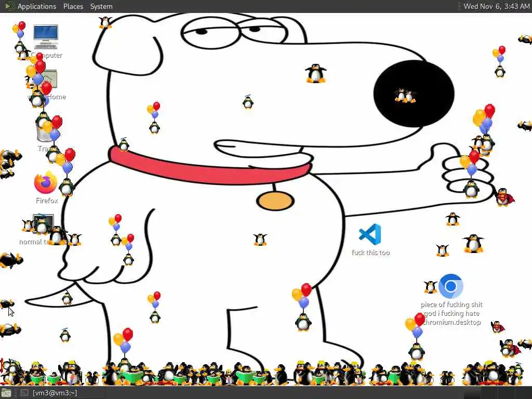Image resolution: width=532 pixels, height=399 pixels.
Task: Click the 'chromium.desktop' label text
Action: [451, 322]
